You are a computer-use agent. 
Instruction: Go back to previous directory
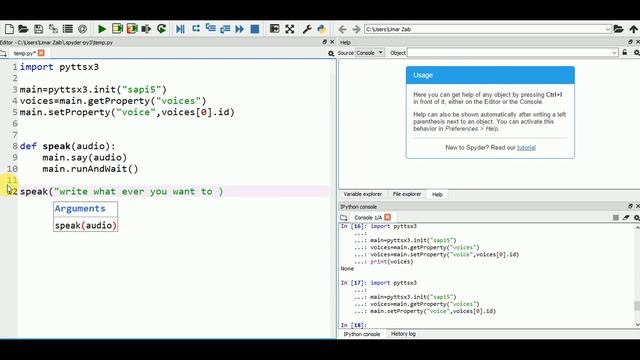pos(342,29)
